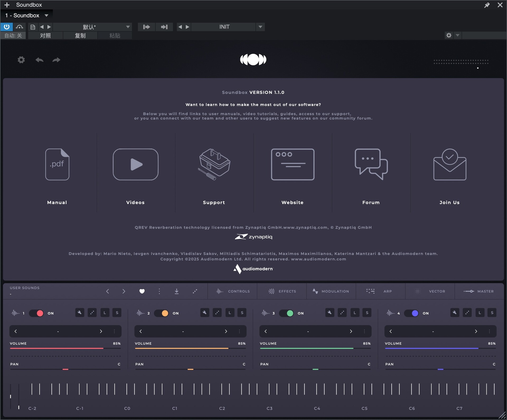Switch to the MODULATION tab
This screenshot has width=507, height=420.
(x=331, y=291)
